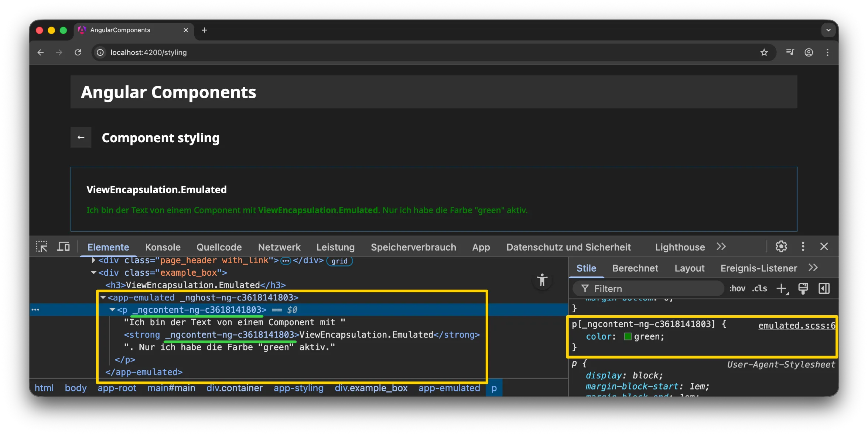The width and height of the screenshot is (868, 435).
Task: Open green color swatch picker
Action: tap(628, 337)
